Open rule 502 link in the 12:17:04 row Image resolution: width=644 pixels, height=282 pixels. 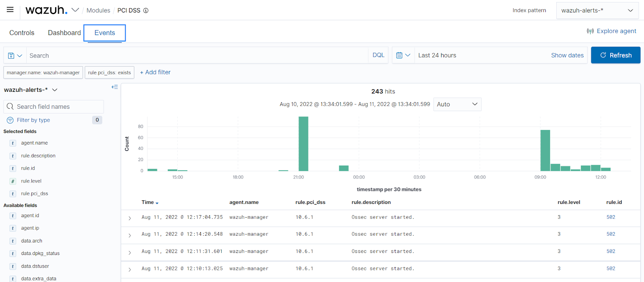[611, 217]
